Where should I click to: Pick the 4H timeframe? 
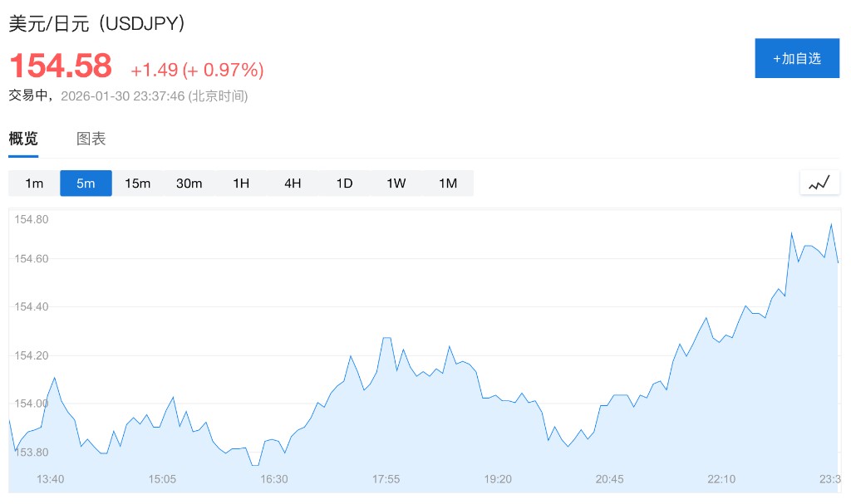(x=293, y=183)
